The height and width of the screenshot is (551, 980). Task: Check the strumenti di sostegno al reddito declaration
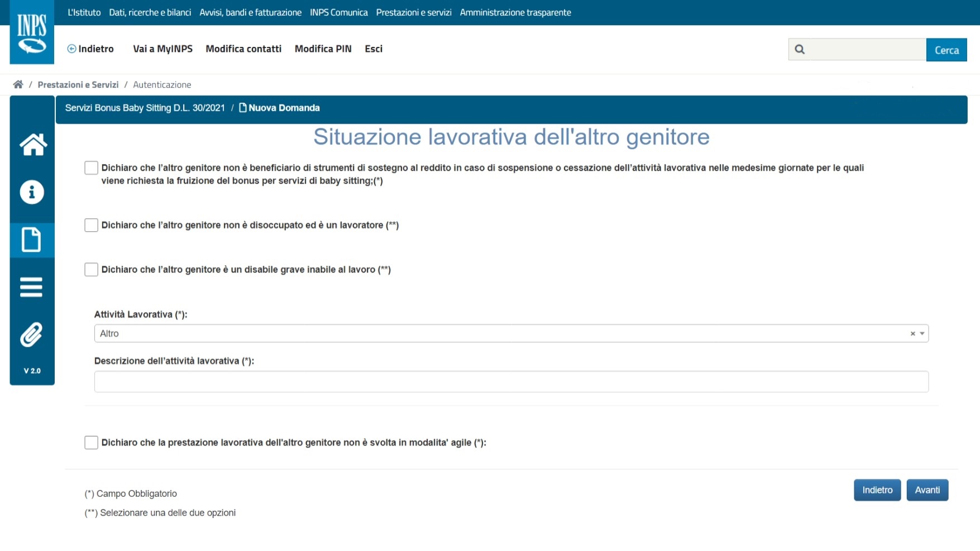coord(91,167)
